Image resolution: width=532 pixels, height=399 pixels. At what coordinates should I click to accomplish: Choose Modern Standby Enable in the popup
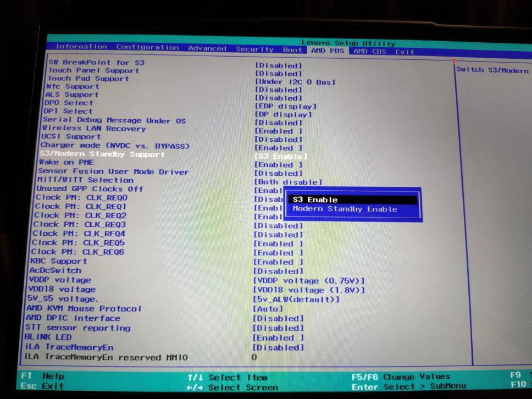click(x=345, y=209)
